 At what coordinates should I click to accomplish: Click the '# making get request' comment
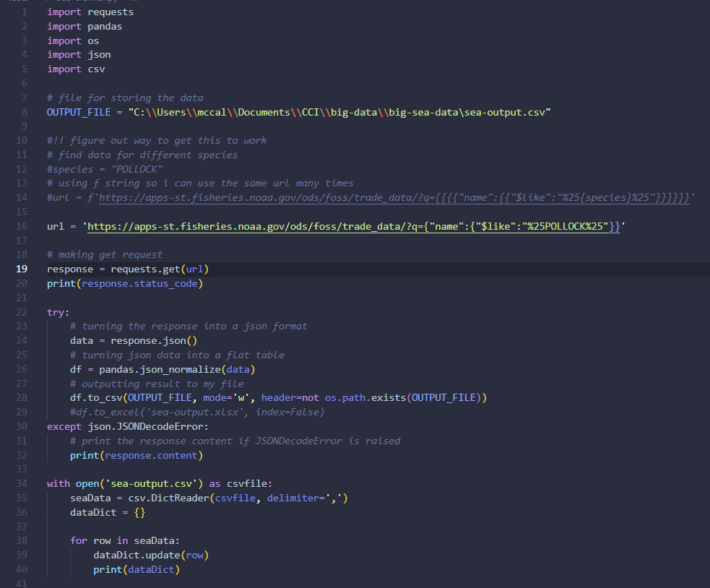coord(105,255)
